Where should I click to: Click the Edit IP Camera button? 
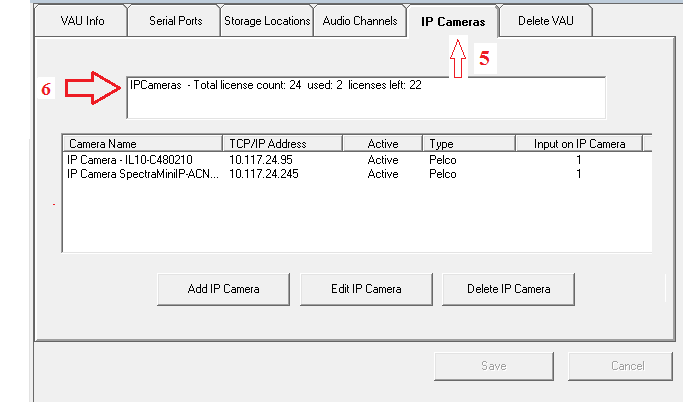366,289
